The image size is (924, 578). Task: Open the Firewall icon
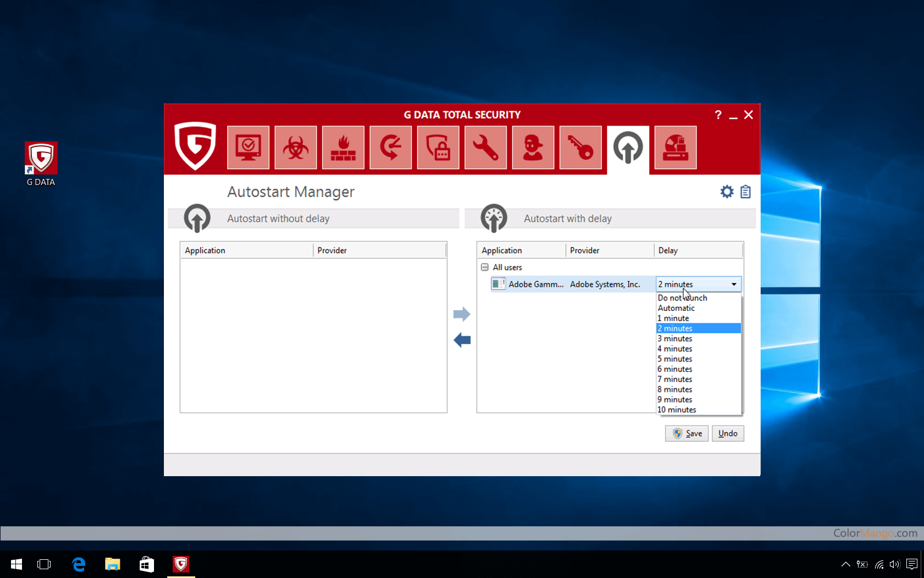click(x=343, y=148)
